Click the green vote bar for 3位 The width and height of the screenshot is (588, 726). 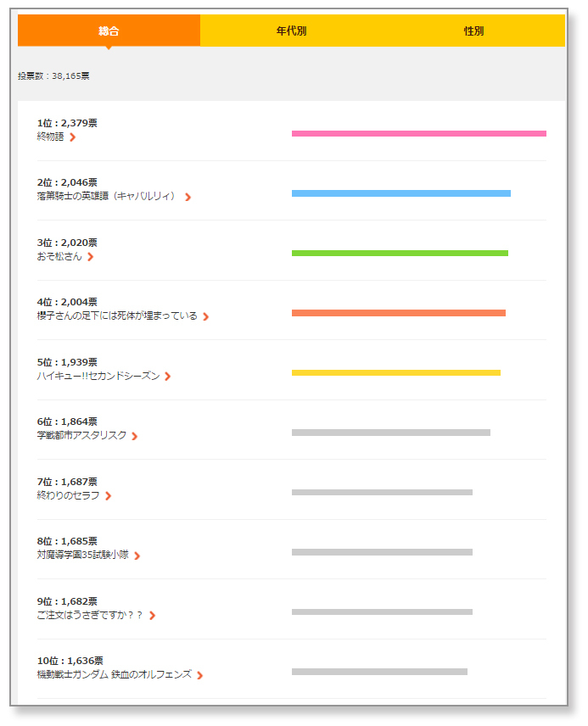[x=400, y=253]
